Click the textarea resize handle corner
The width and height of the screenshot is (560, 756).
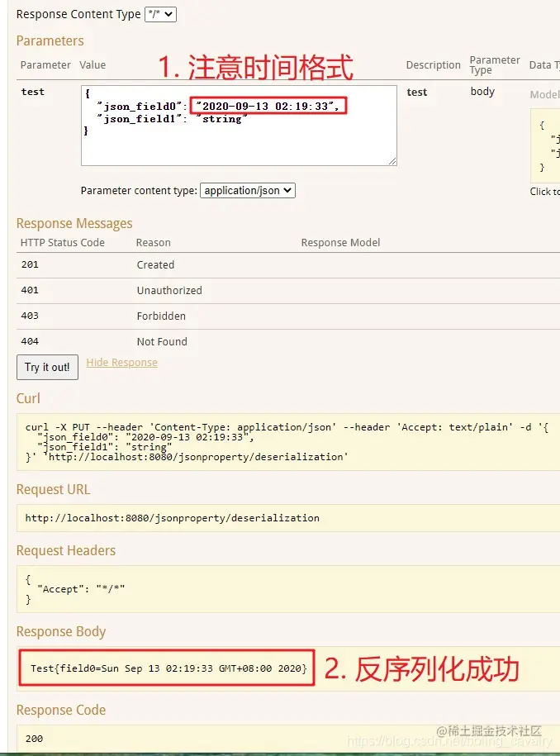392,161
